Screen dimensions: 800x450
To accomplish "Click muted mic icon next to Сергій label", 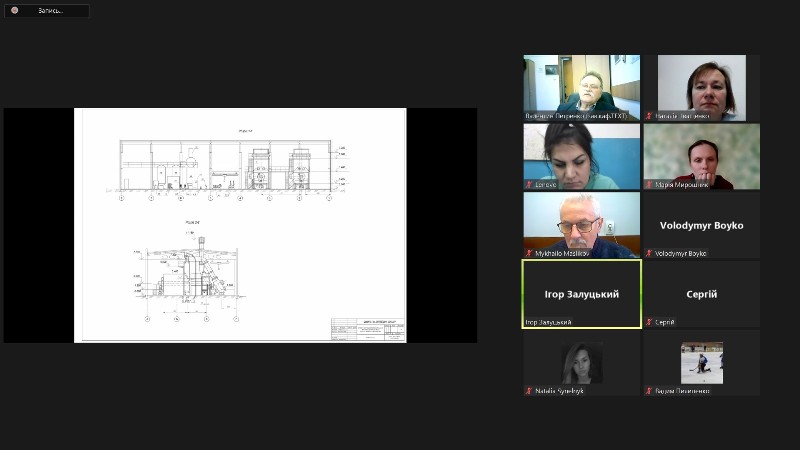I will 649,322.
